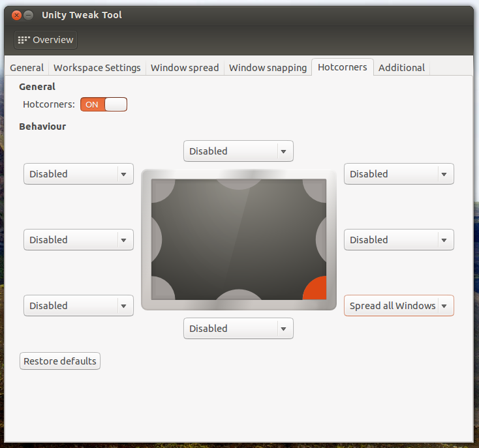Close the Unity Tweak Tool window
Viewport: 479px width, 448px height.
point(16,15)
